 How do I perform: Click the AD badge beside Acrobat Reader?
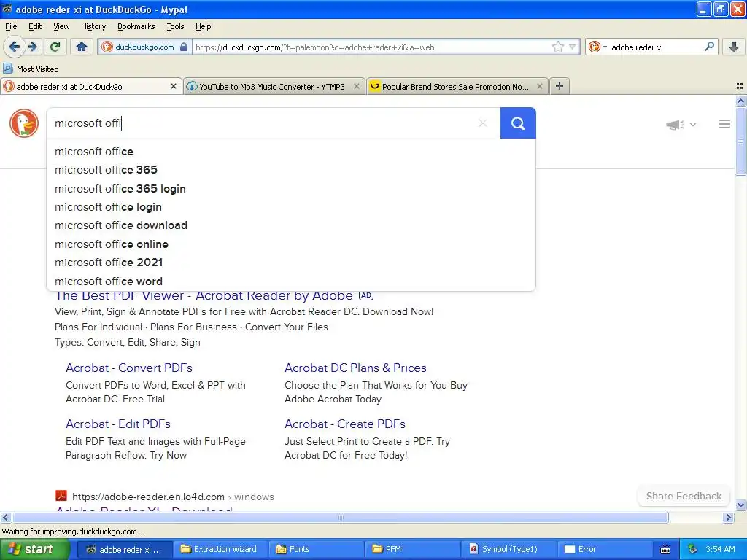click(x=366, y=295)
